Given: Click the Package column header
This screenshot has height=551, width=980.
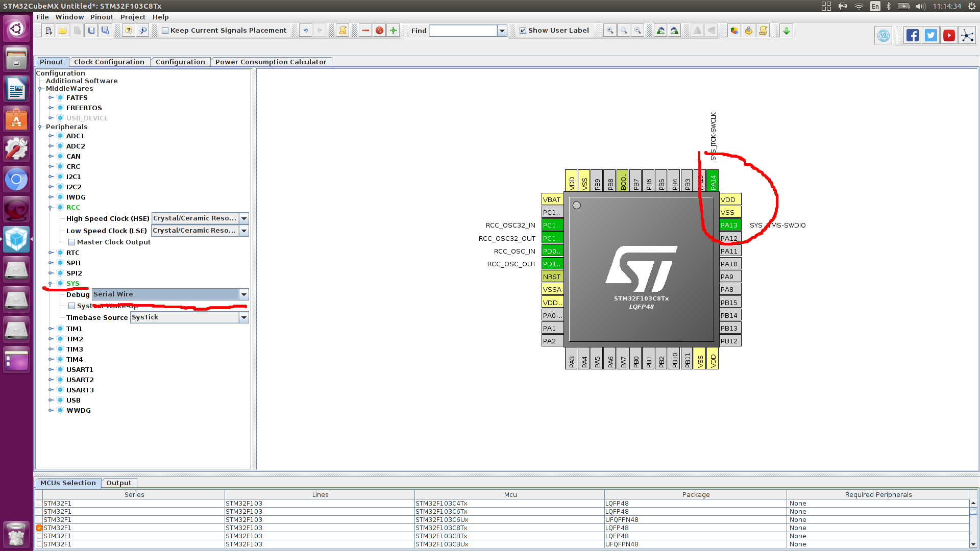Looking at the screenshot, I should point(696,494).
